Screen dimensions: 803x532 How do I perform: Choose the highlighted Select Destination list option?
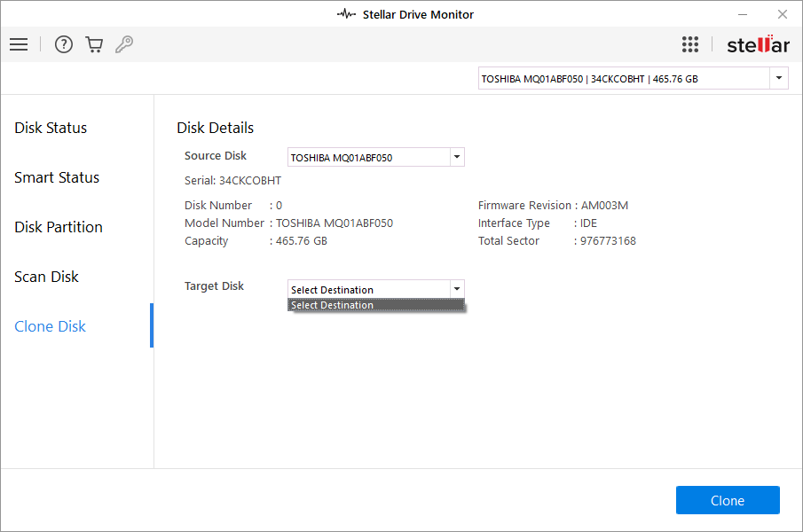click(376, 305)
